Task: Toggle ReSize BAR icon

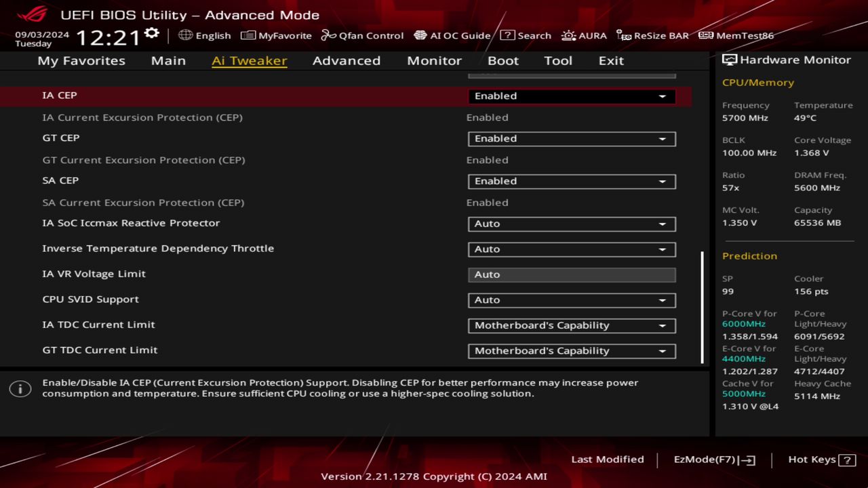Action: point(624,35)
